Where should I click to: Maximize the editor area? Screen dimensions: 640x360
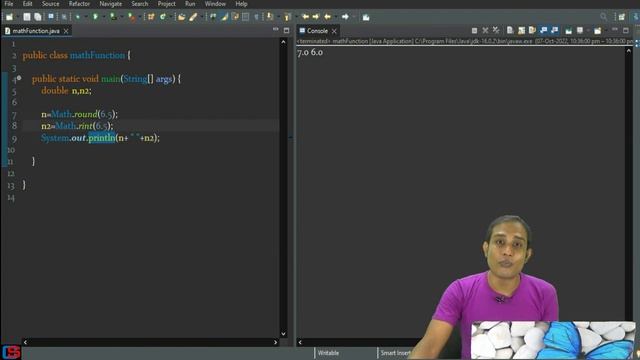287,30
